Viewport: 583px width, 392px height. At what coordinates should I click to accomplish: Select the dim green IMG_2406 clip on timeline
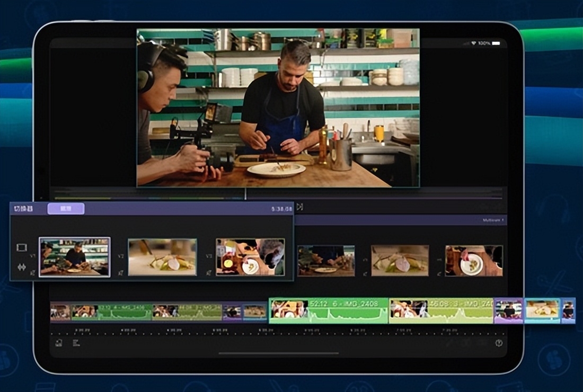click(x=112, y=312)
